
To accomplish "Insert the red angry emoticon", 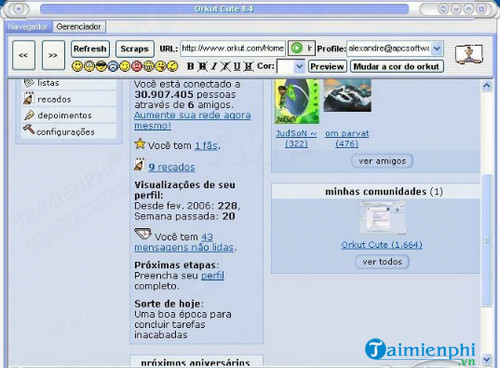I will (x=137, y=66).
